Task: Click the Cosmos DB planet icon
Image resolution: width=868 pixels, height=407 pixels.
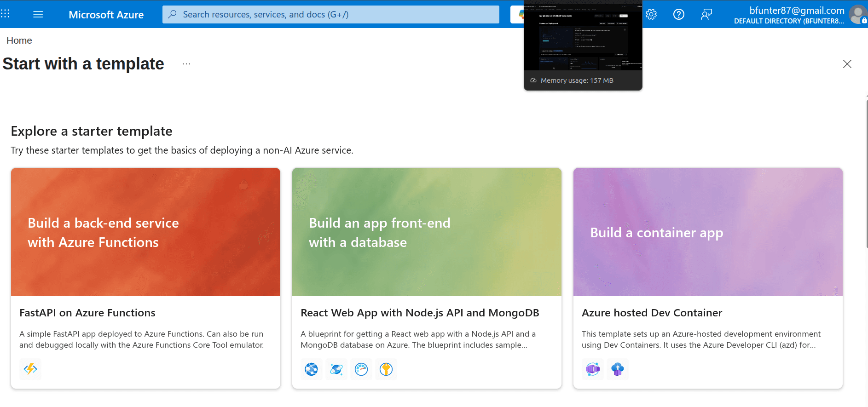Action: click(336, 369)
